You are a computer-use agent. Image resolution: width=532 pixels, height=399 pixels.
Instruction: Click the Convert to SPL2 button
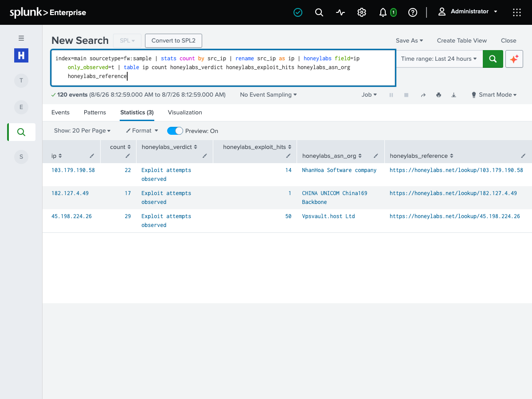coord(173,40)
